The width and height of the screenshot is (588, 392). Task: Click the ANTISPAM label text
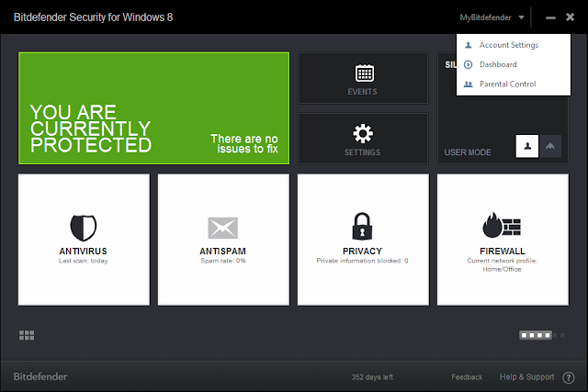[222, 252]
